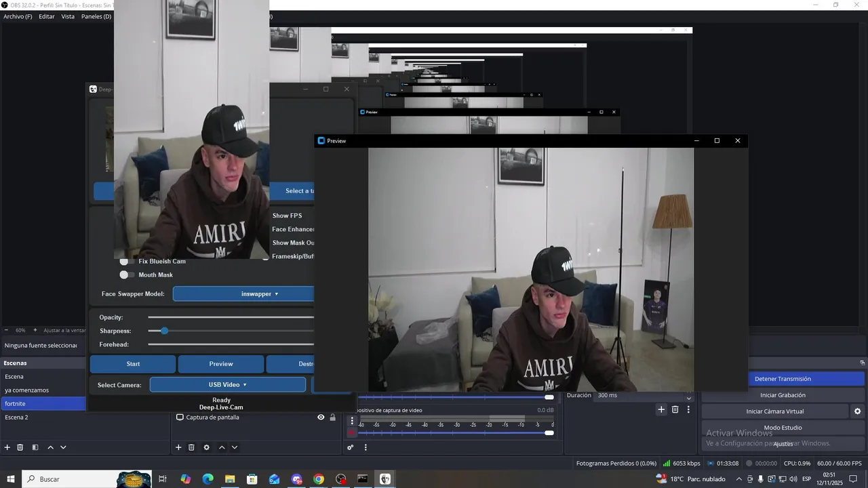Click Preview button in Deep-Live-Cam
The width and height of the screenshot is (868, 488).
click(221, 364)
